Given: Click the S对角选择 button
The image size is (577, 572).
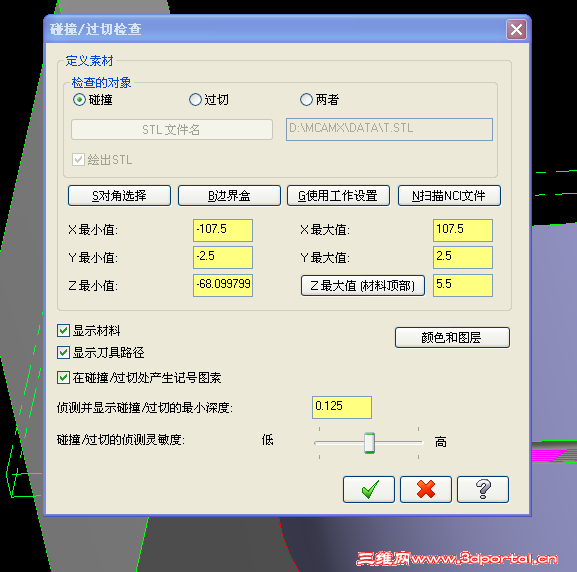Looking at the screenshot, I should tap(119, 195).
